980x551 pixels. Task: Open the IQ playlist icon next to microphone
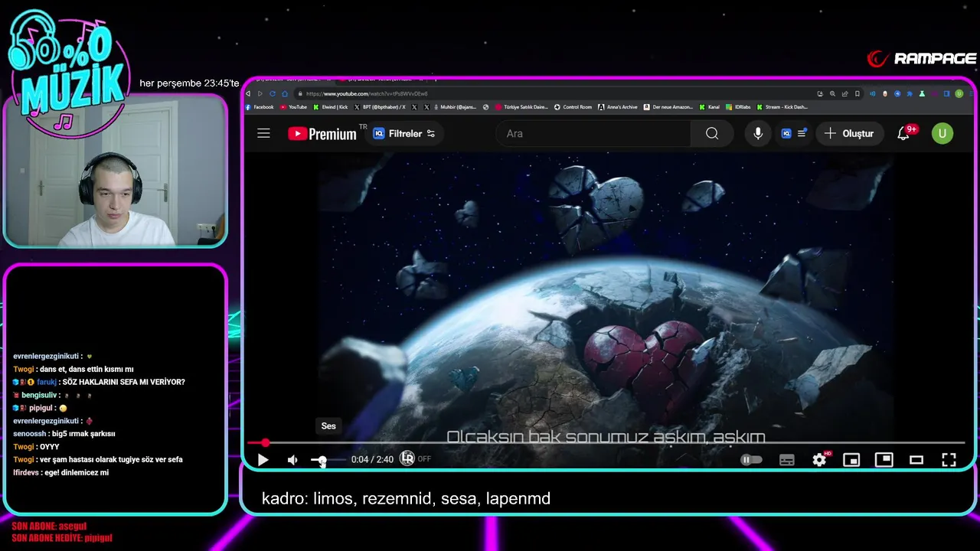[793, 133]
